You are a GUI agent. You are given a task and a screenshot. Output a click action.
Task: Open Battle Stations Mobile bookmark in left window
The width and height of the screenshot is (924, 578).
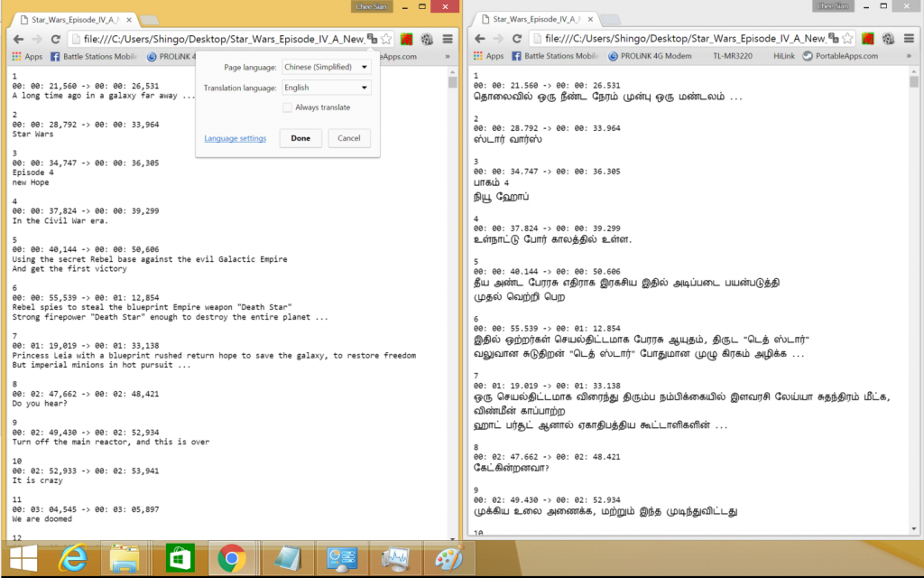click(94, 57)
